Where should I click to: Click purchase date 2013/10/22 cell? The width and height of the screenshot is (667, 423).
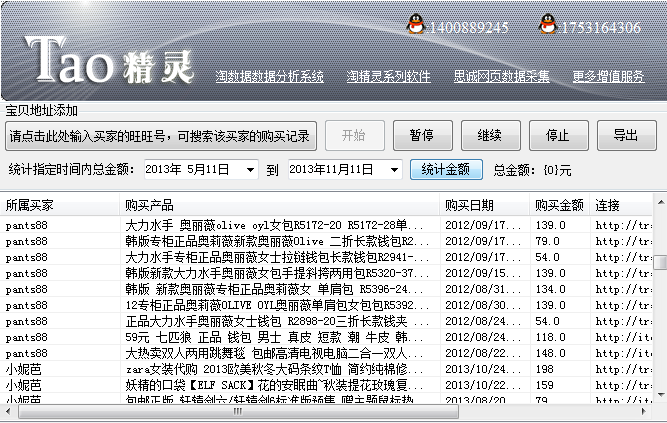[485, 386]
